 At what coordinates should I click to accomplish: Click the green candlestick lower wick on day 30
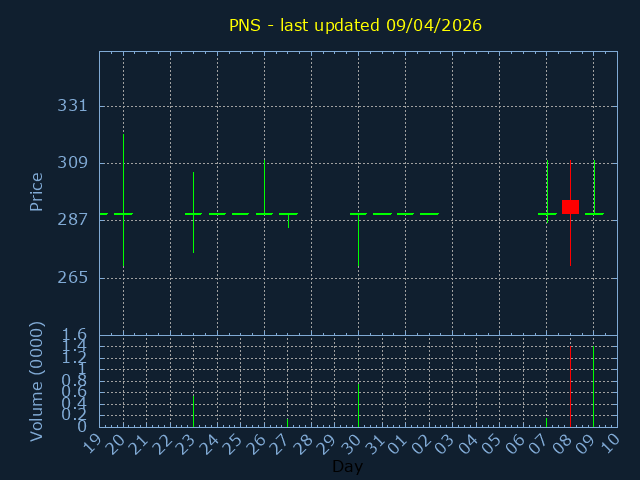(358, 242)
